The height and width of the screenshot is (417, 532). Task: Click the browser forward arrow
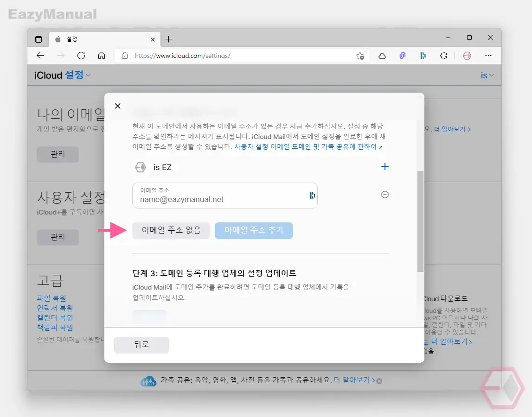(61, 56)
